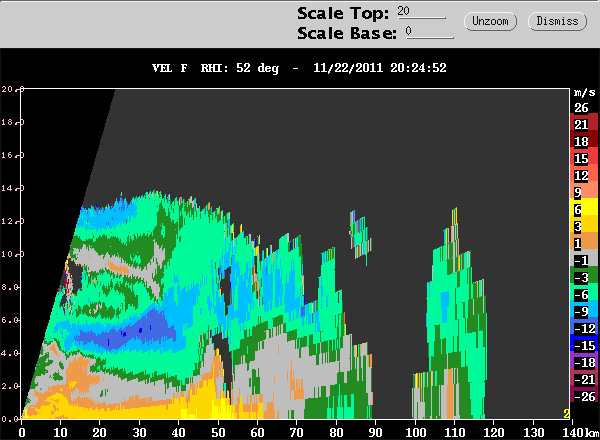
Task: Click the -26 m/s legend swatch
Action: (x=585, y=396)
